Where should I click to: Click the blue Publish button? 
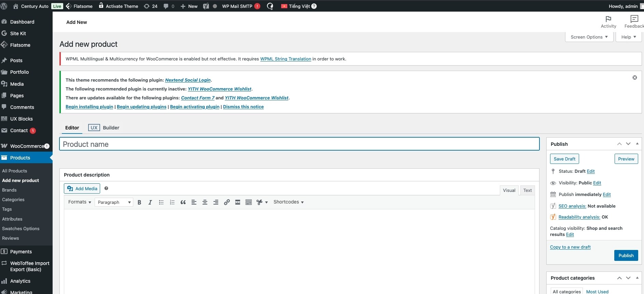pos(626,255)
